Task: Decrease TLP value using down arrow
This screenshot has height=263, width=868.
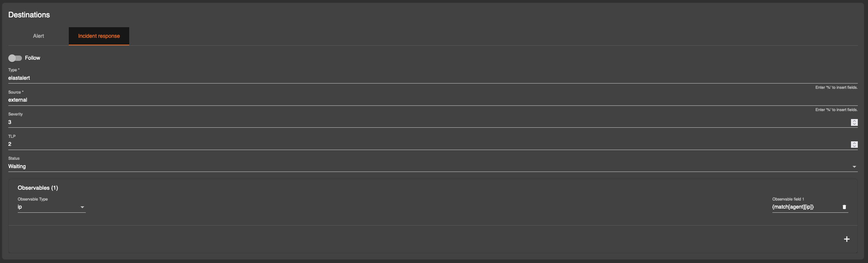Action: coord(854,146)
